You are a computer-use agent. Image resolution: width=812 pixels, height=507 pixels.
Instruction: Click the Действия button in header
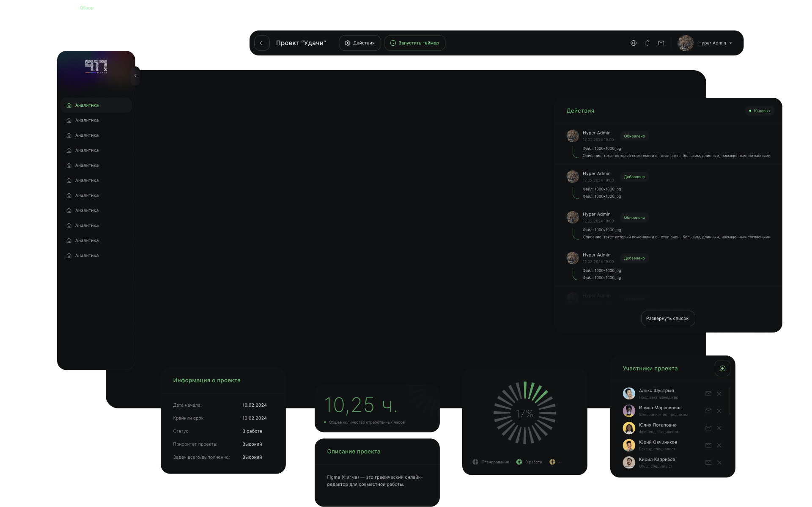click(359, 43)
